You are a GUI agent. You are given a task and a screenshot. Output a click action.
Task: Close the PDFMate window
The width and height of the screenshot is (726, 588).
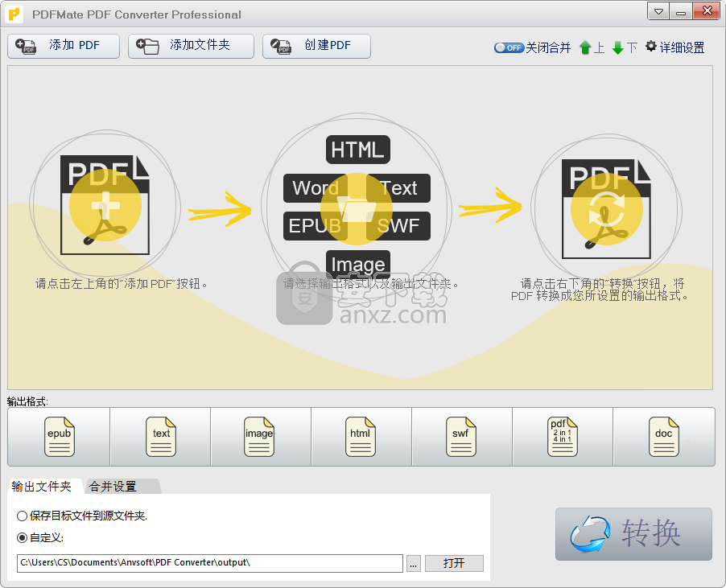coord(707,11)
